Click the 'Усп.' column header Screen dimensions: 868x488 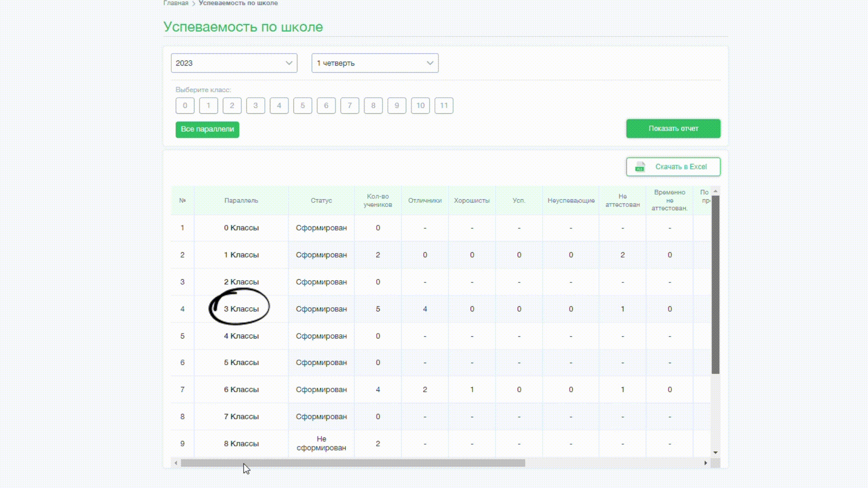(x=519, y=201)
